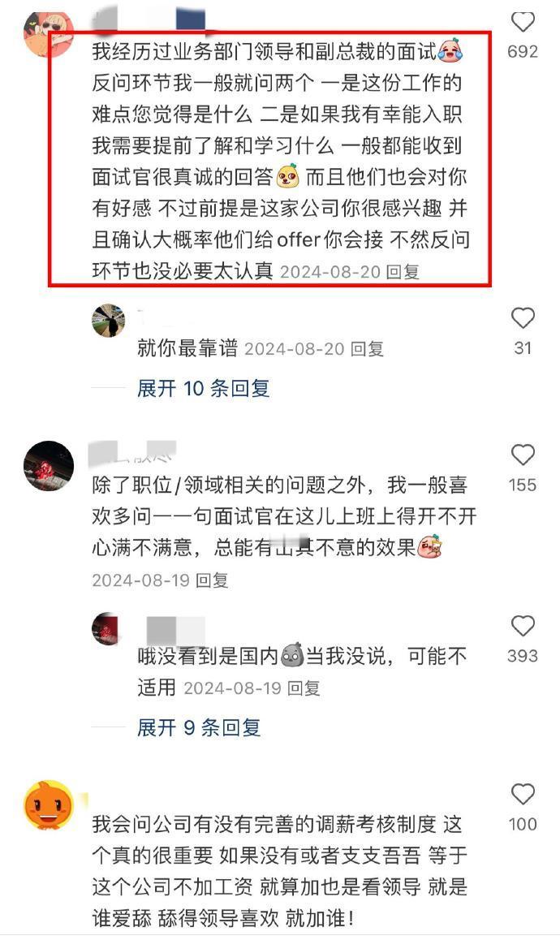Expand 展开 10 条回复
560x940 pixels.
click(x=203, y=389)
